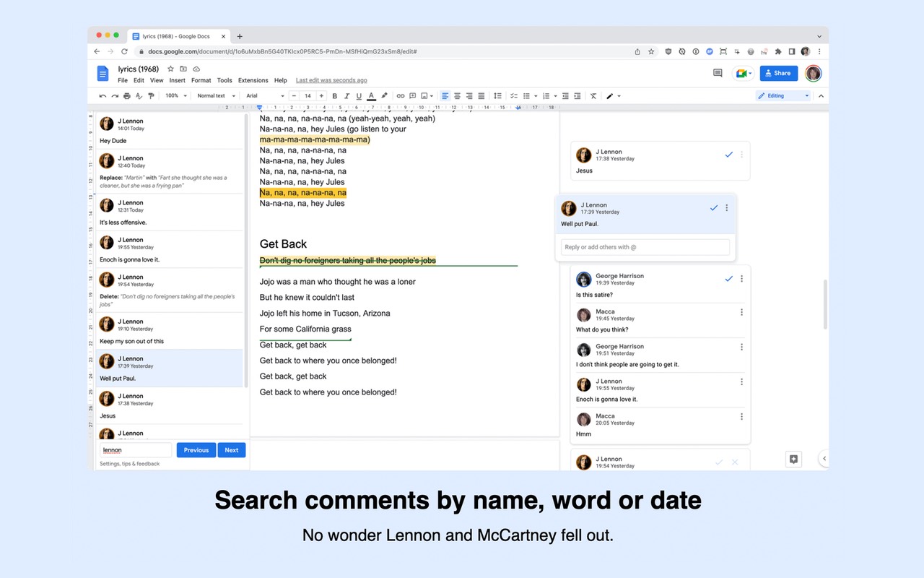Open the text color picker
The width and height of the screenshot is (924, 578).
pyautogui.click(x=371, y=95)
